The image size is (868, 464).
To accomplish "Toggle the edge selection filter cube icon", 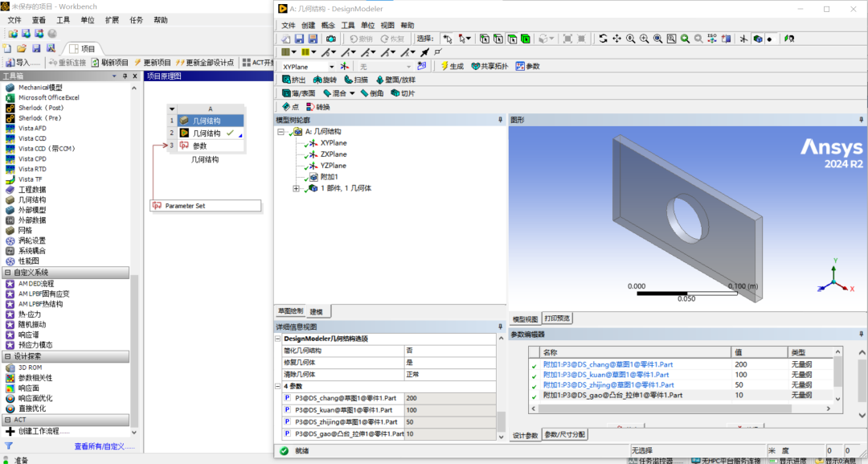I will (x=498, y=39).
